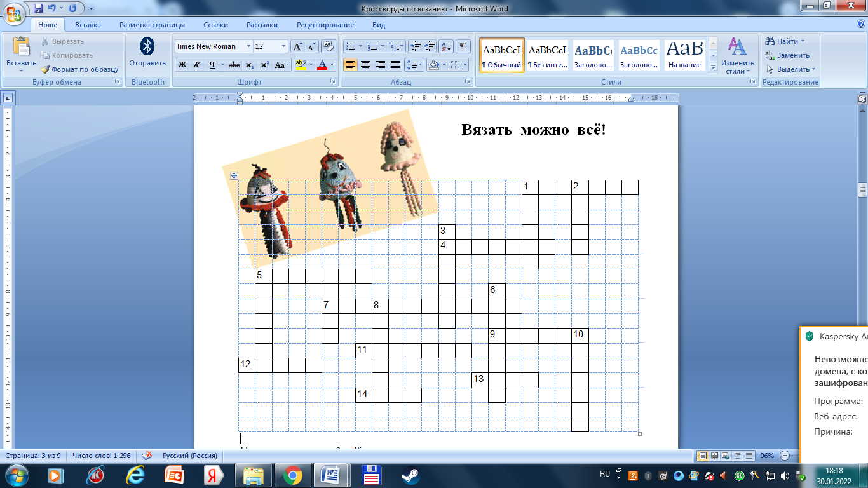Toggle strikethrough abc formatting

tap(234, 65)
